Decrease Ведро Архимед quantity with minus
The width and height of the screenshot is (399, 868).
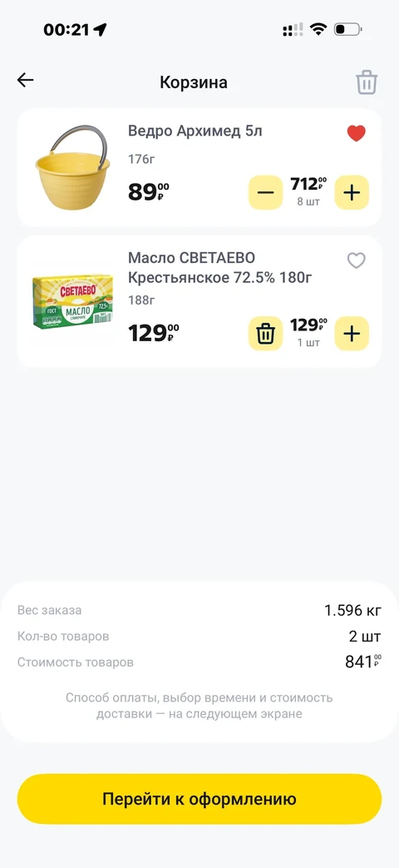(x=265, y=192)
